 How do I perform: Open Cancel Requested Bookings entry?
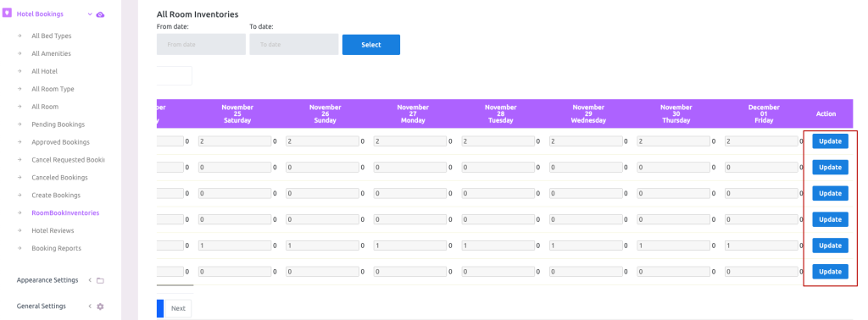[x=68, y=160]
